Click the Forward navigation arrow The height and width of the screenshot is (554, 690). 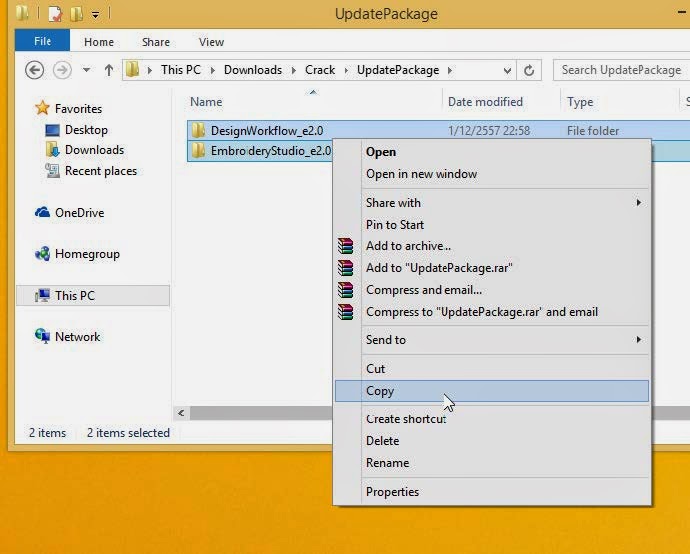pos(62,70)
